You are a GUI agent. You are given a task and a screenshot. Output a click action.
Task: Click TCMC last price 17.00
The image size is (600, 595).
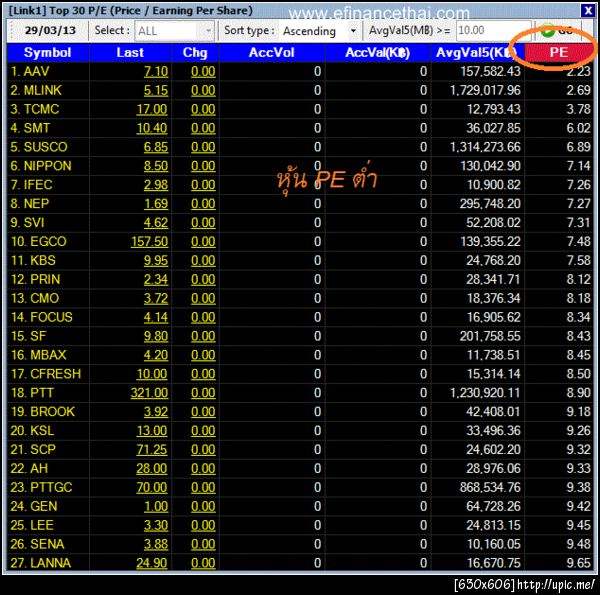[152, 109]
